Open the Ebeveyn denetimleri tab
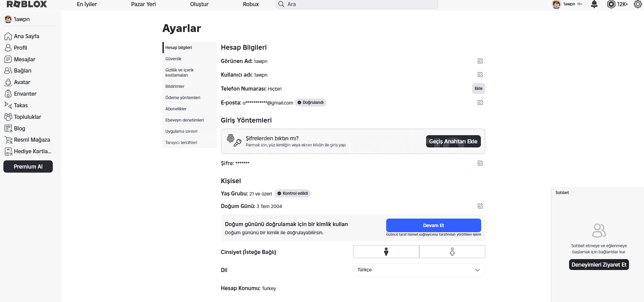This screenshot has height=302, width=644. [190, 120]
